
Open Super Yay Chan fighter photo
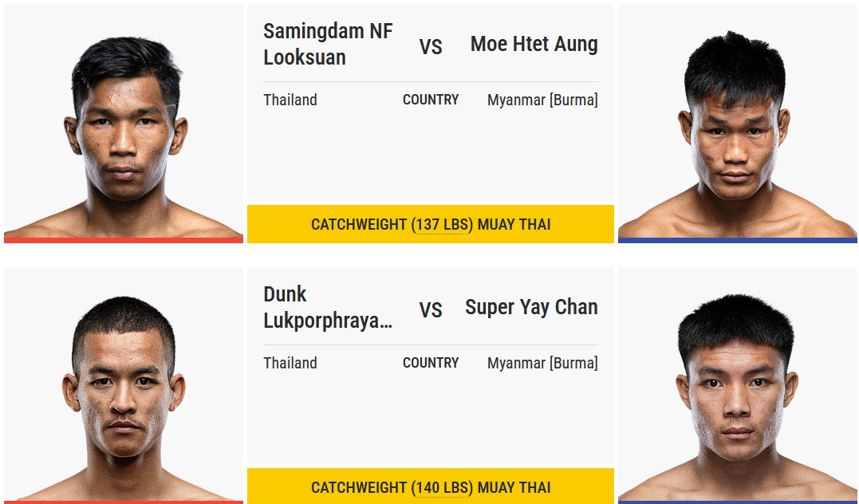click(738, 384)
